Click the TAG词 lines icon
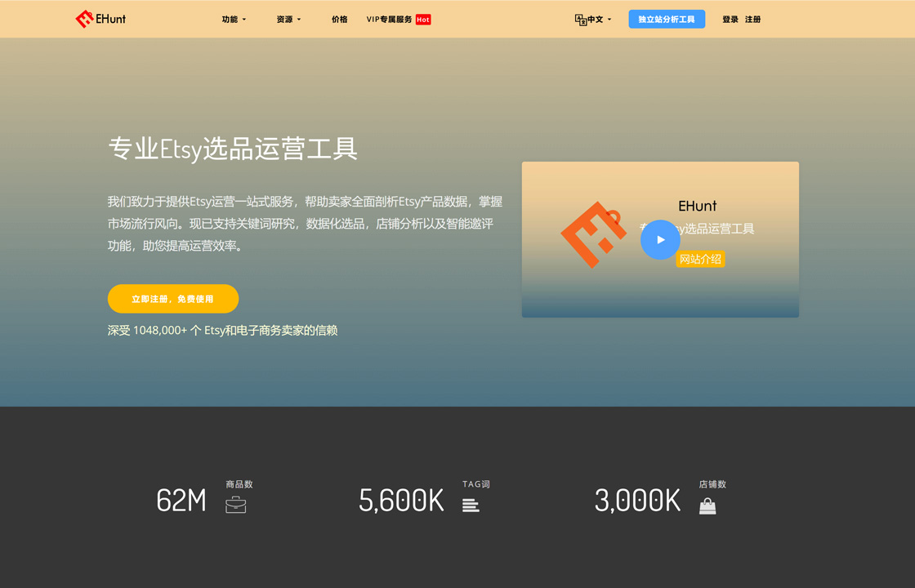The height and width of the screenshot is (588, 915). [471, 506]
